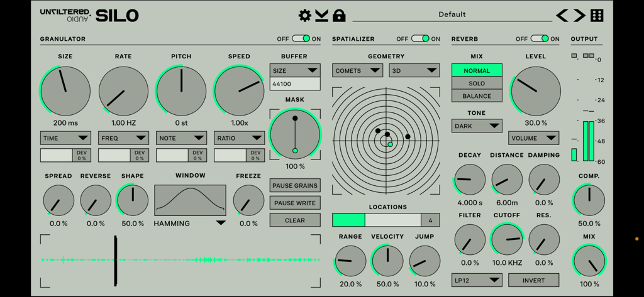Screen dimensions: 644x297
Task: Toggle the padlock lock icon
Action: tap(339, 15)
